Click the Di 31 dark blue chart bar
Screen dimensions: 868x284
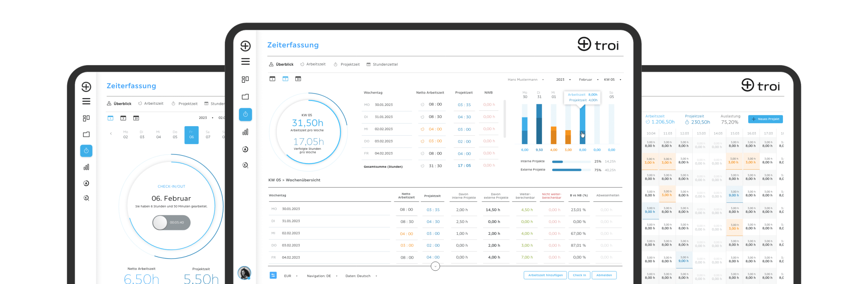pyautogui.click(x=539, y=124)
